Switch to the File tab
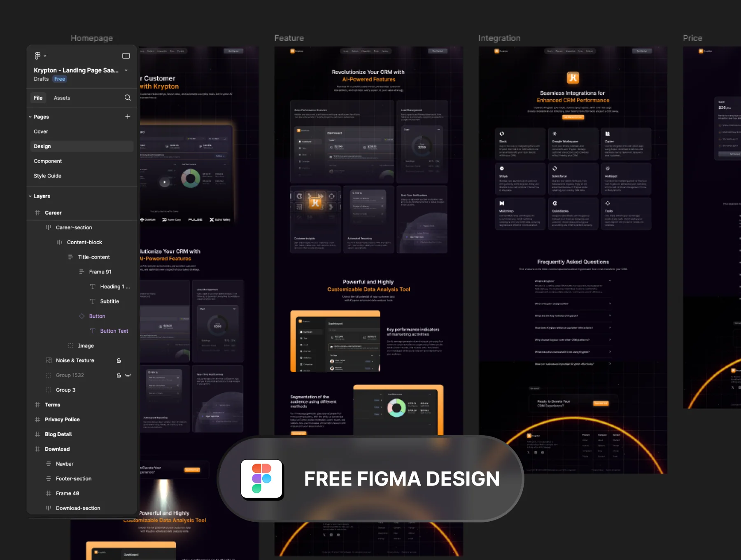741x560 pixels. pyautogui.click(x=38, y=98)
